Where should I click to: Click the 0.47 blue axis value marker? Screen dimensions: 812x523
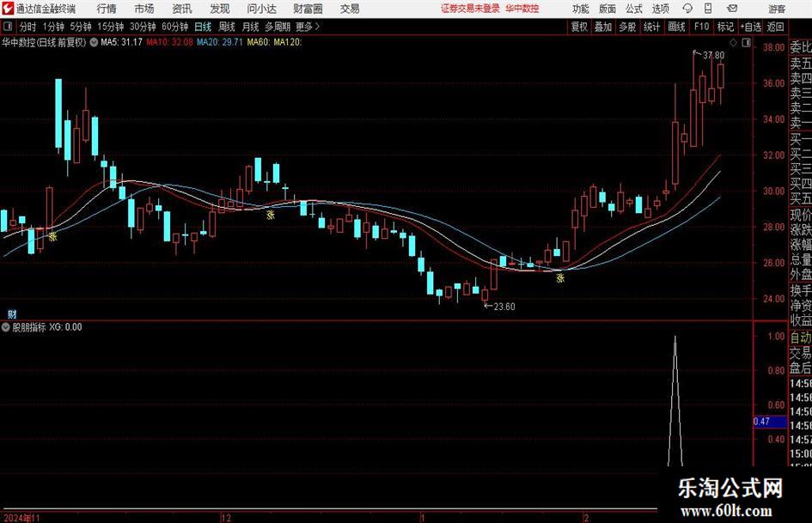(x=770, y=422)
